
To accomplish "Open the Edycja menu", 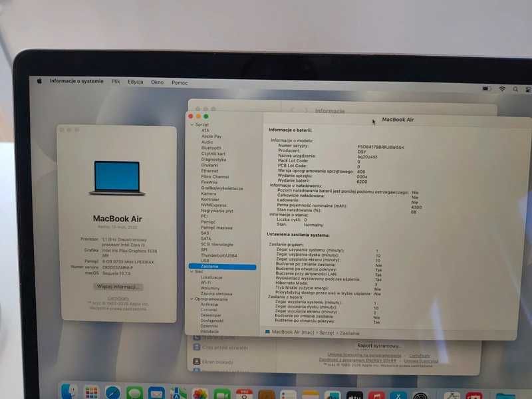I will (x=136, y=82).
